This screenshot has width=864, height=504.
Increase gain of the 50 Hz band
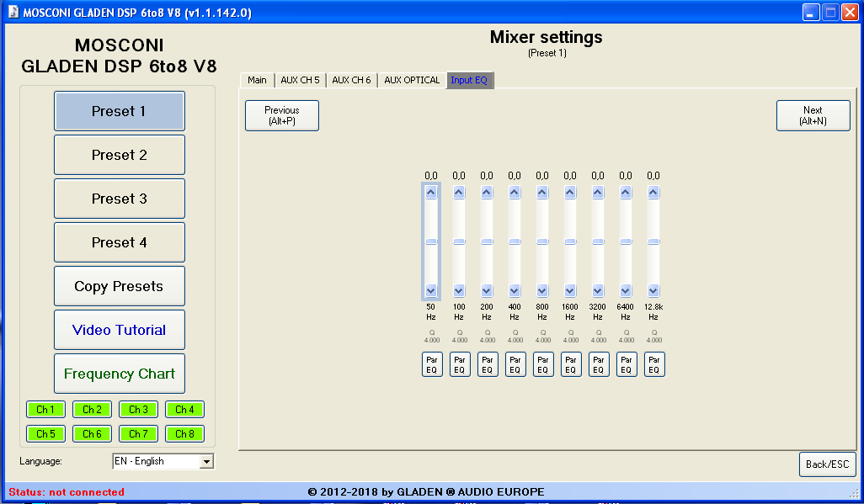431,192
